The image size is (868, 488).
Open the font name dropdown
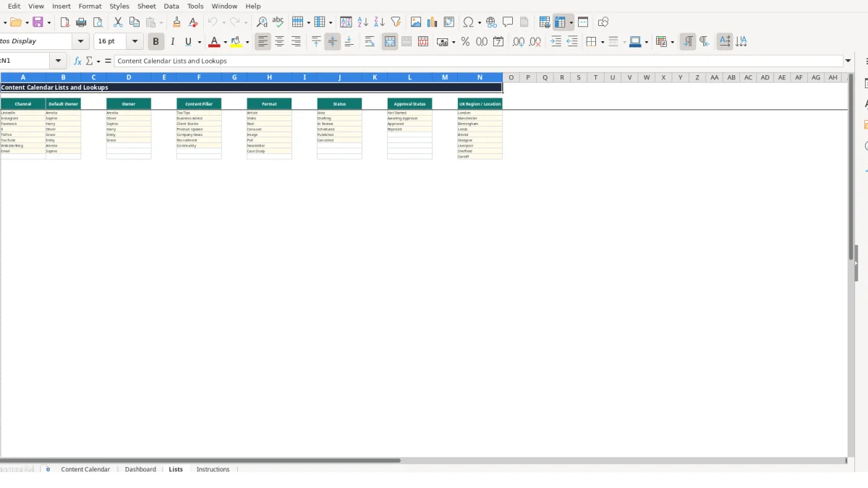click(81, 42)
